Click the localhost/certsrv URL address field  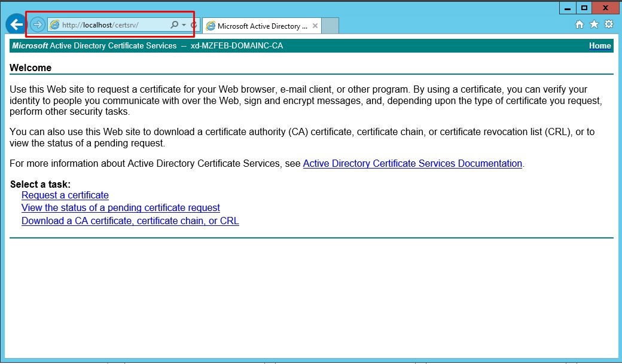[114, 25]
